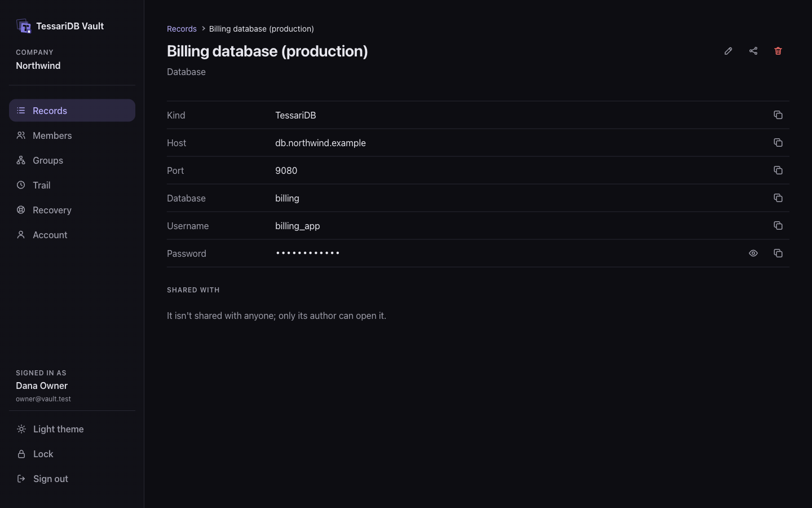812x508 pixels.
Task: Click the username value billing_app
Action: click(x=297, y=226)
